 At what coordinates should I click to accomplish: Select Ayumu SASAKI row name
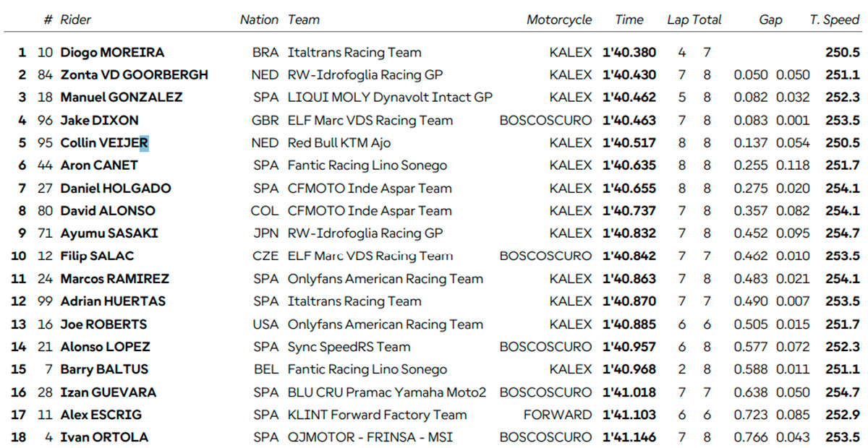[109, 233]
